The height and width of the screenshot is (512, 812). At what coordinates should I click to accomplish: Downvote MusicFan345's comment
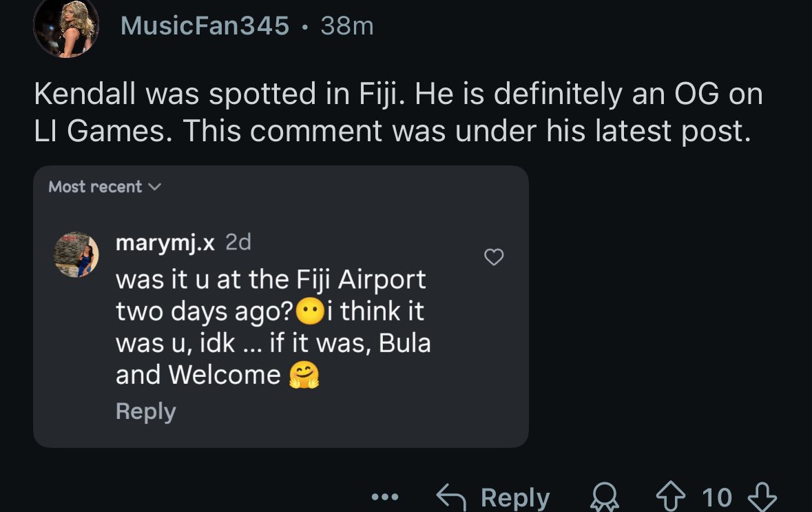pyautogui.click(x=762, y=497)
